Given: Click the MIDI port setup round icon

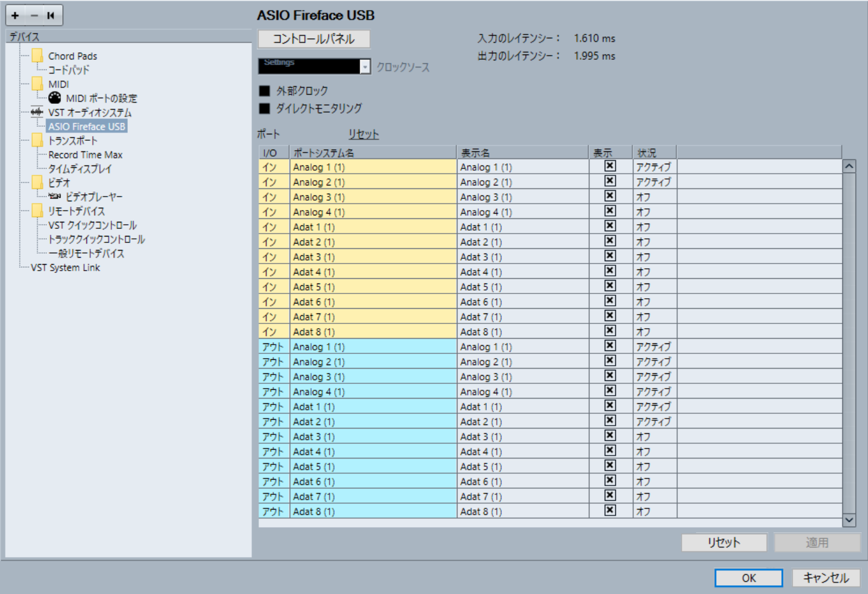Looking at the screenshot, I should (x=55, y=98).
